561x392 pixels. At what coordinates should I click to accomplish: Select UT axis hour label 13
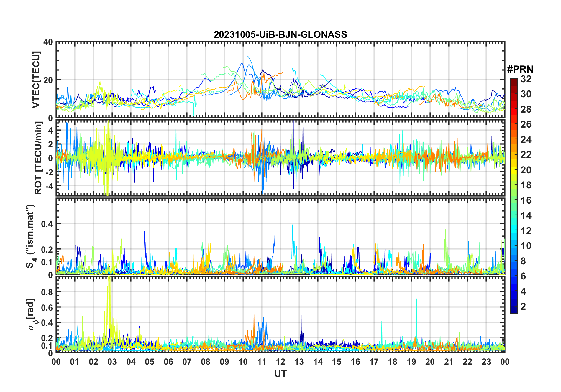(x=299, y=362)
